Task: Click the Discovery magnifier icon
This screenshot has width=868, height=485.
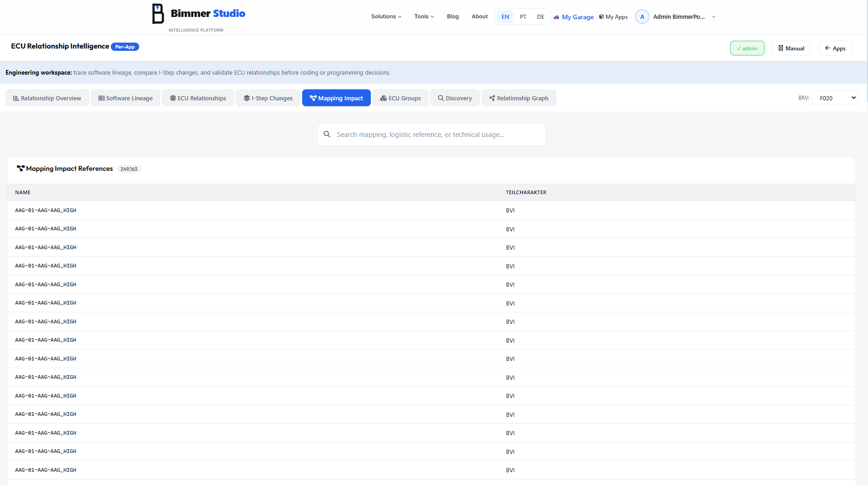Action: (441, 98)
